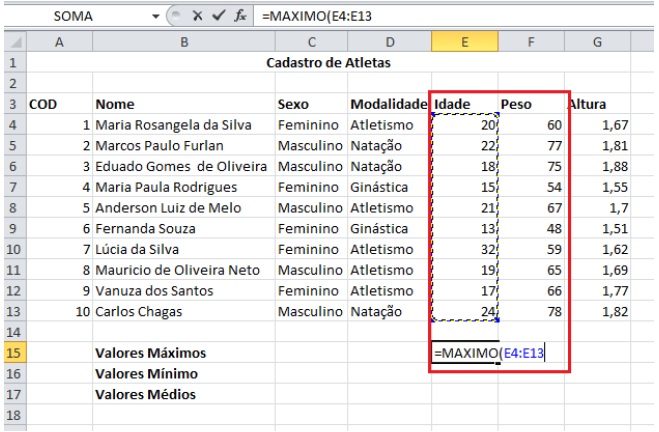This screenshot has height=432, width=659.
Task: Select column B header
Action: coord(182,40)
